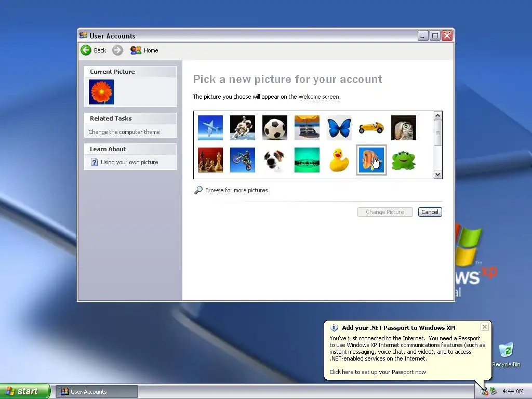Click the Learn About panel header
This screenshot has width=532, height=399.
pos(130,149)
